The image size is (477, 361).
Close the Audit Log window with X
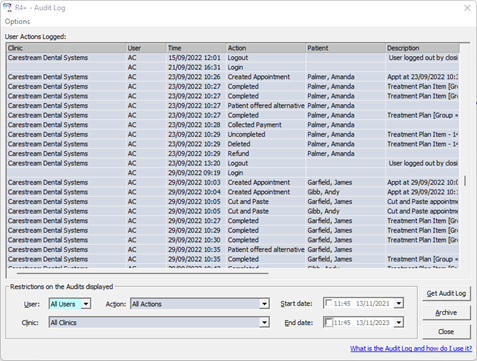point(467,8)
